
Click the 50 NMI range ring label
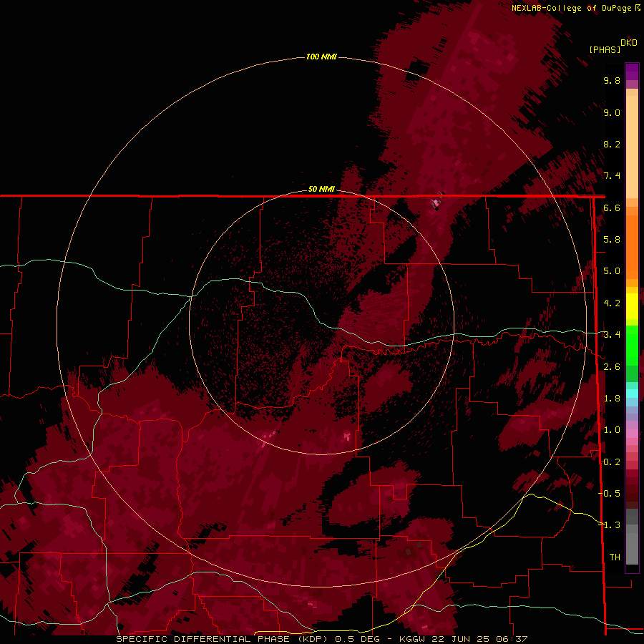coord(321,189)
